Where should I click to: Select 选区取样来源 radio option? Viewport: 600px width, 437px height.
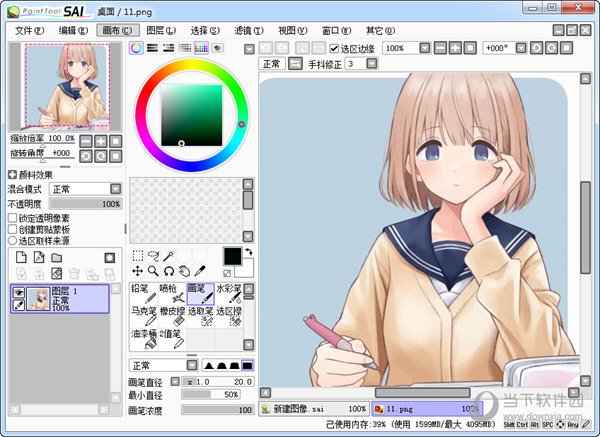click(x=13, y=240)
